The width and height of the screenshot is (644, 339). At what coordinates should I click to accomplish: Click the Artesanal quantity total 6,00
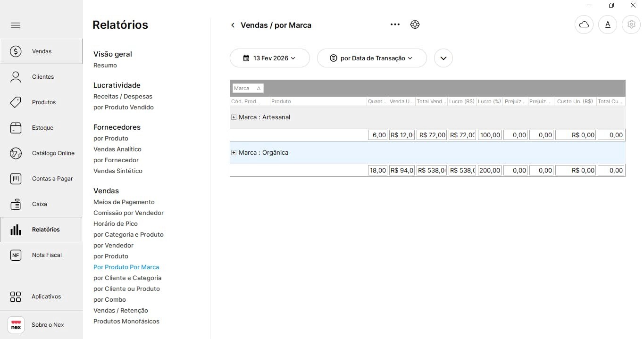pyautogui.click(x=377, y=135)
